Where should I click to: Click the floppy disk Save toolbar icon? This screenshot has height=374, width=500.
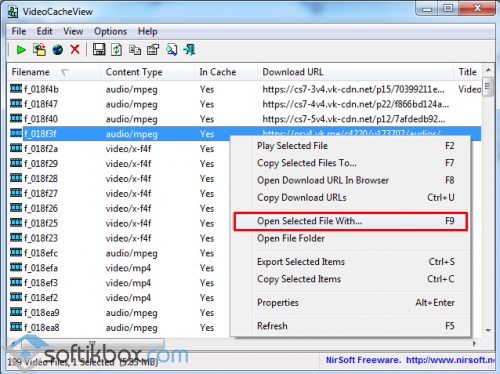[x=99, y=50]
